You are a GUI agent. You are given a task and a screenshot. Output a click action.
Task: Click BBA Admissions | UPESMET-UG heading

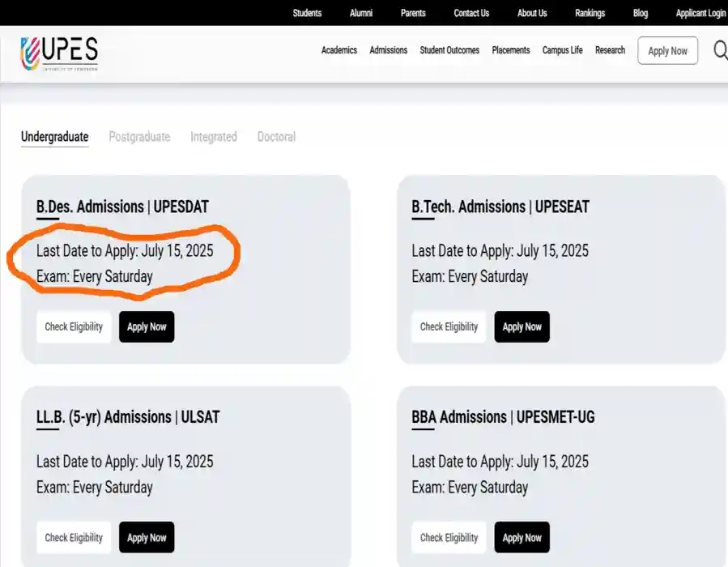504,417
